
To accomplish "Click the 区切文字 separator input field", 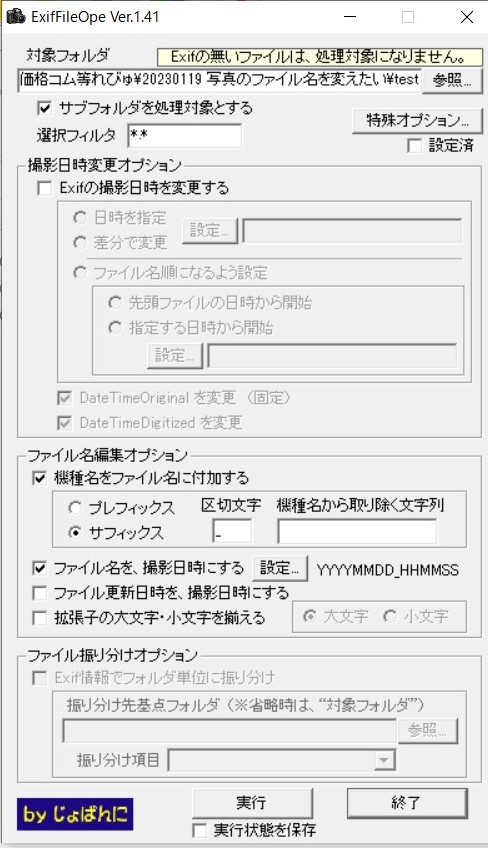I will click(x=232, y=532).
